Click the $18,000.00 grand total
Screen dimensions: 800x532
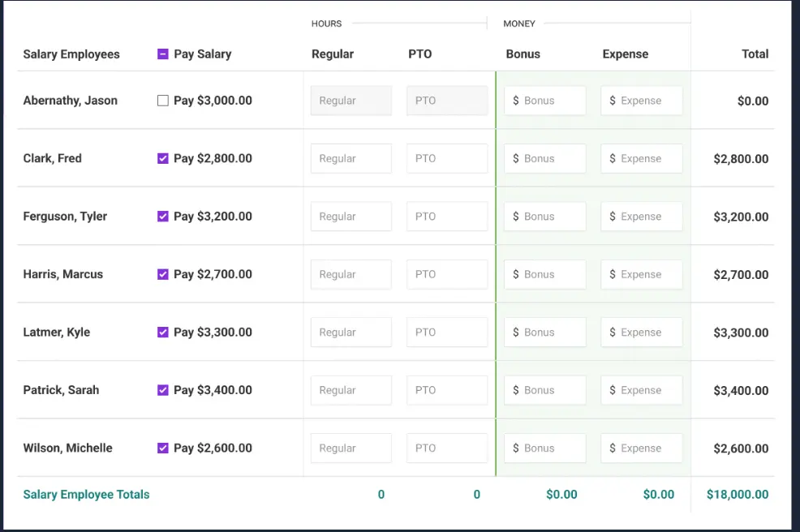[738, 494]
